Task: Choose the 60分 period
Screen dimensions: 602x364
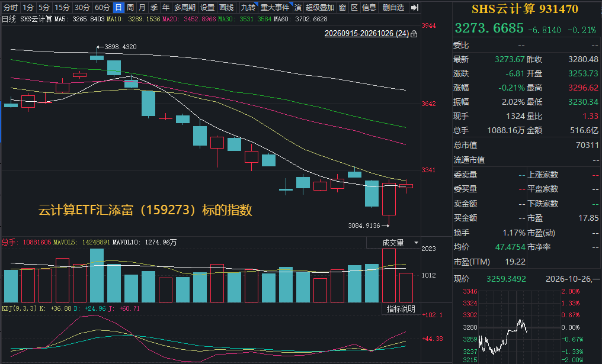Action: (103, 7)
